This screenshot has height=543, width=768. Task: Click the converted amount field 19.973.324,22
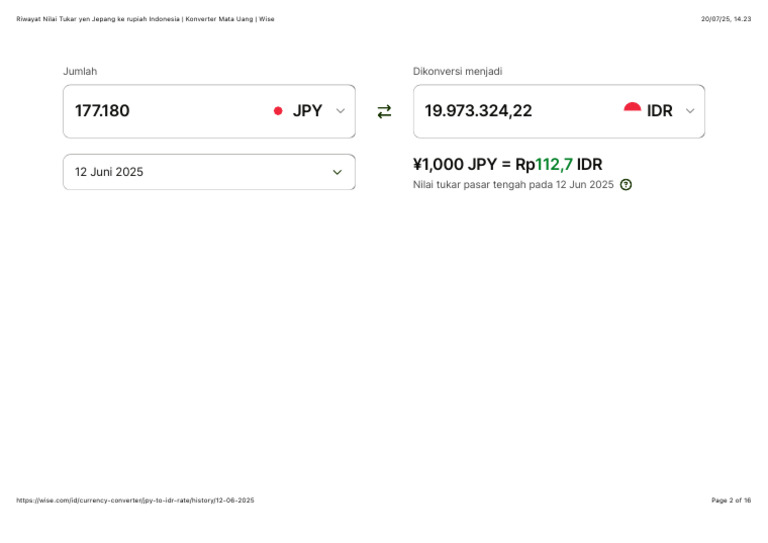pyautogui.click(x=478, y=111)
